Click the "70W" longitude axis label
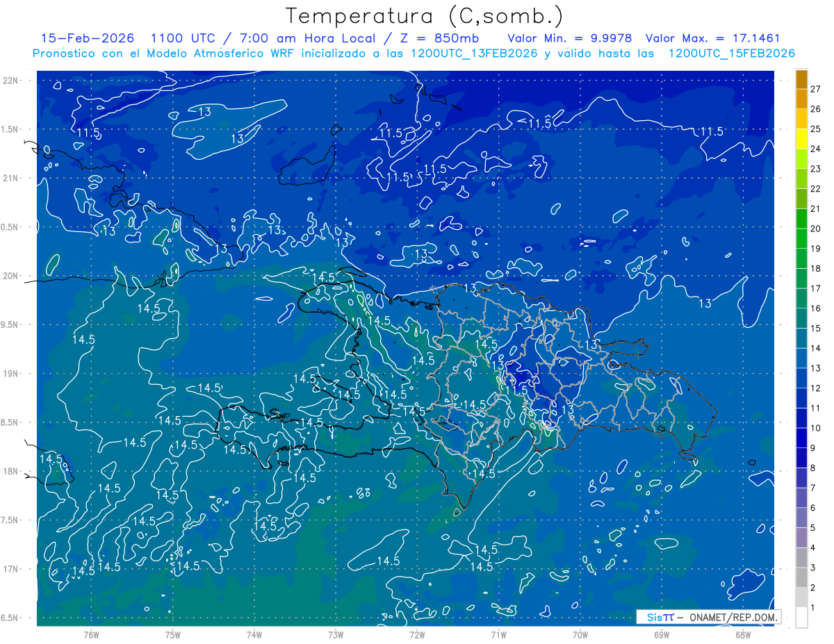This screenshot has height=644, width=834. click(x=580, y=635)
